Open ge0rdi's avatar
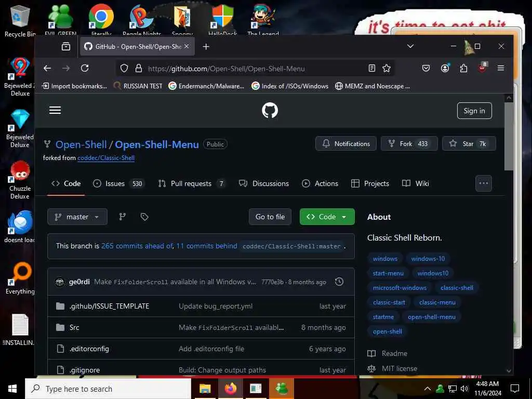The height and width of the screenshot is (399, 532). [x=60, y=282]
